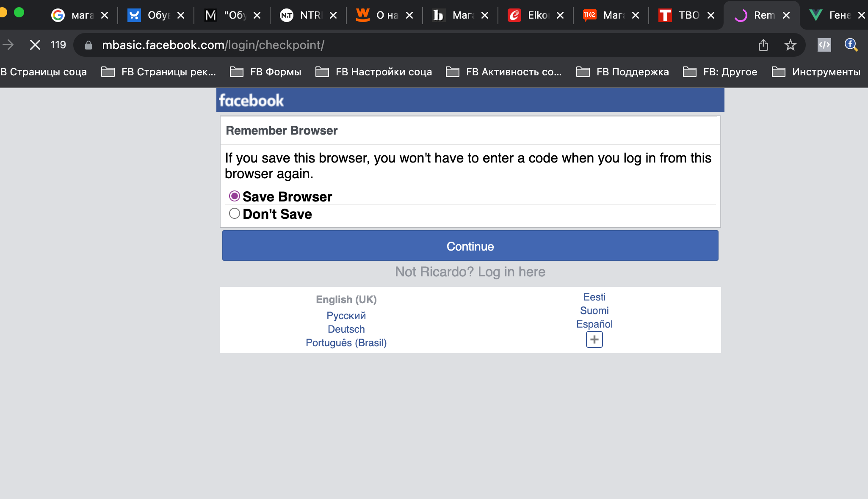Switch language to Português (Brasil)

tap(346, 343)
